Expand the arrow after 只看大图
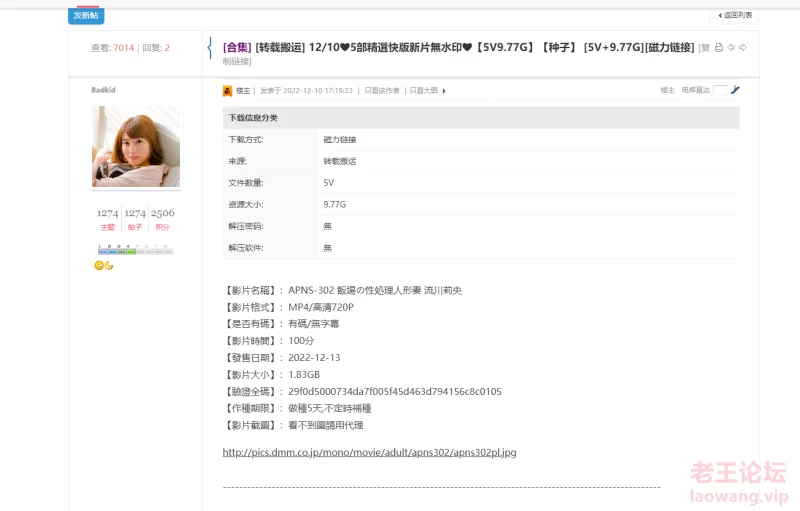Screen dimensions: 800x511 [x=444, y=91]
